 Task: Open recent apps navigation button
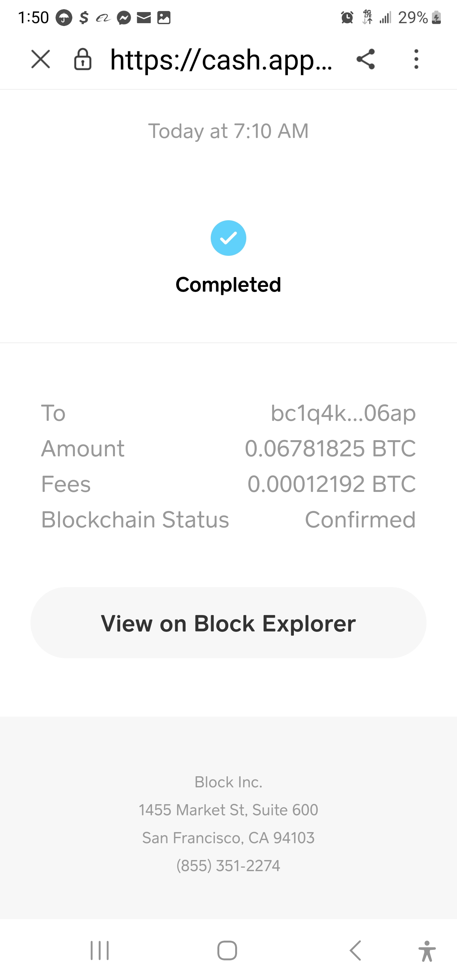coord(100,950)
